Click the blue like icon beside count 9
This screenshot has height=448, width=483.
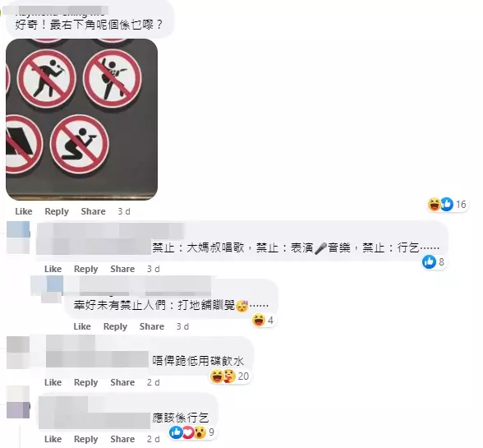coord(176,432)
